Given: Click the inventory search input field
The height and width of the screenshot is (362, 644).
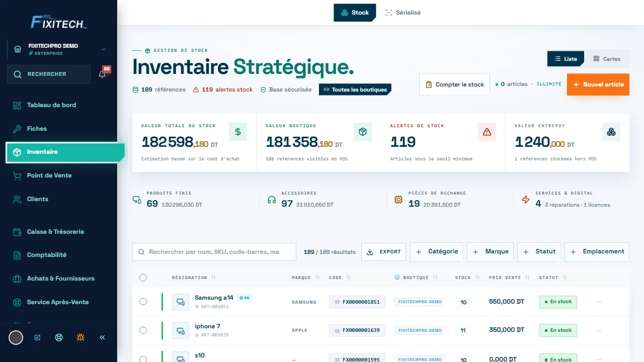Looking at the screenshot, I should pyautogui.click(x=214, y=252).
